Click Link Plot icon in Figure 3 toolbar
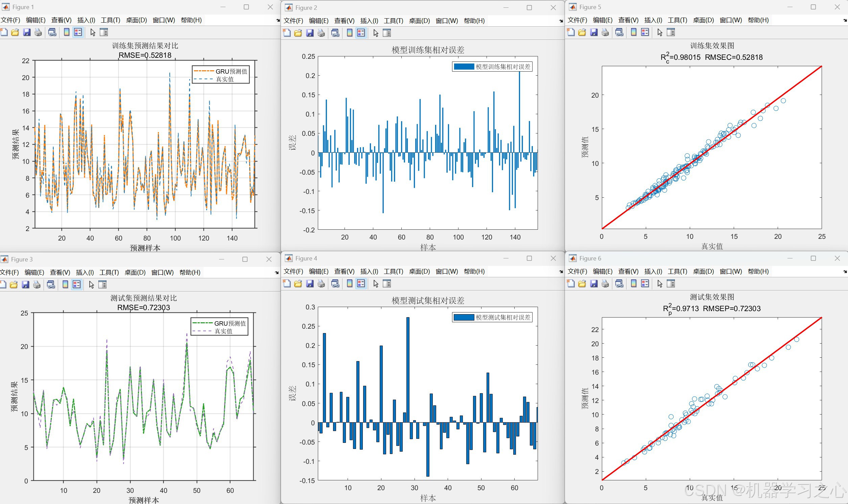Screen dimensions: 848x504 51,285
